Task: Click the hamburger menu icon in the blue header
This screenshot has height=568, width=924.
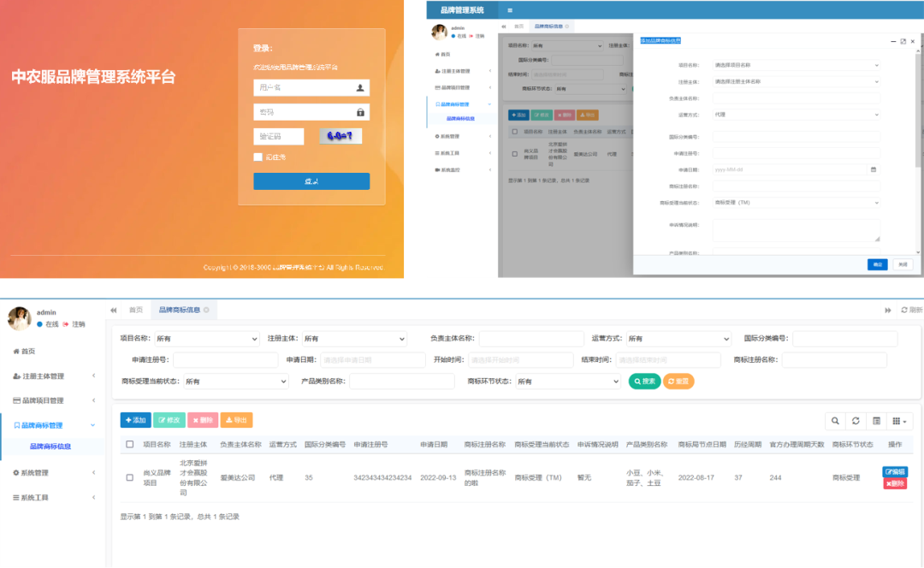Action: pyautogui.click(x=510, y=10)
